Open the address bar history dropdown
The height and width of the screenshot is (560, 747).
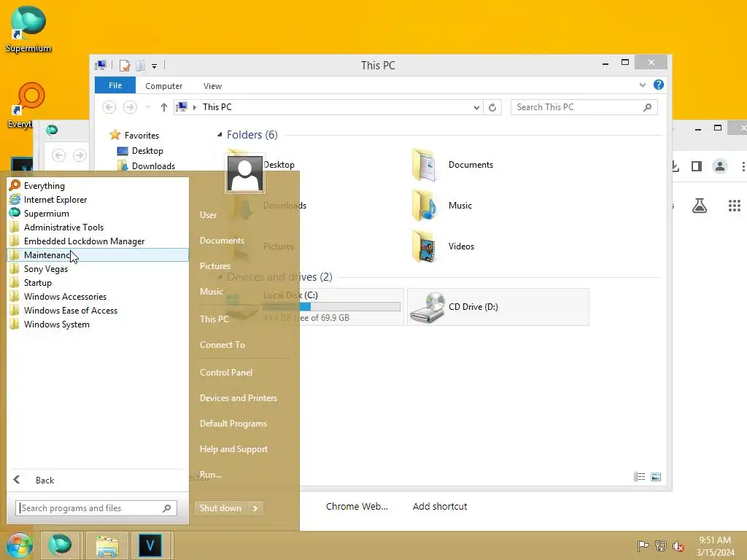(x=476, y=107)
